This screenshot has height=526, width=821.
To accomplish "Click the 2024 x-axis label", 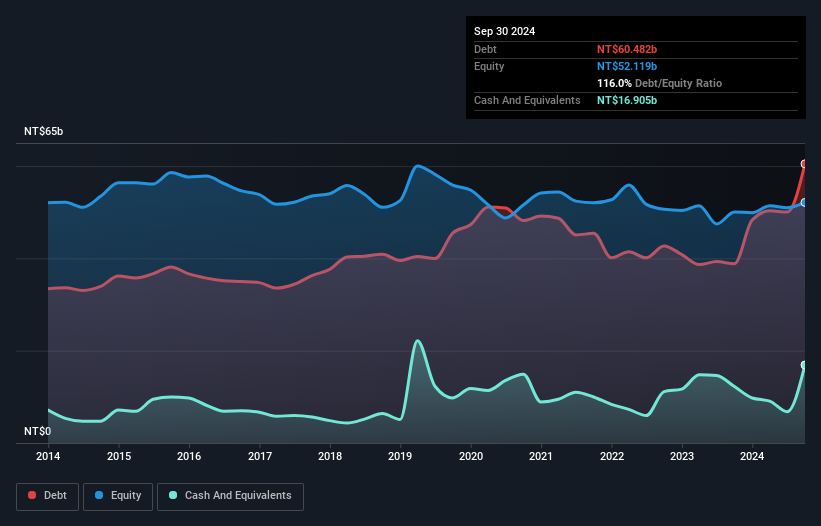I will (x=752, y=456).
